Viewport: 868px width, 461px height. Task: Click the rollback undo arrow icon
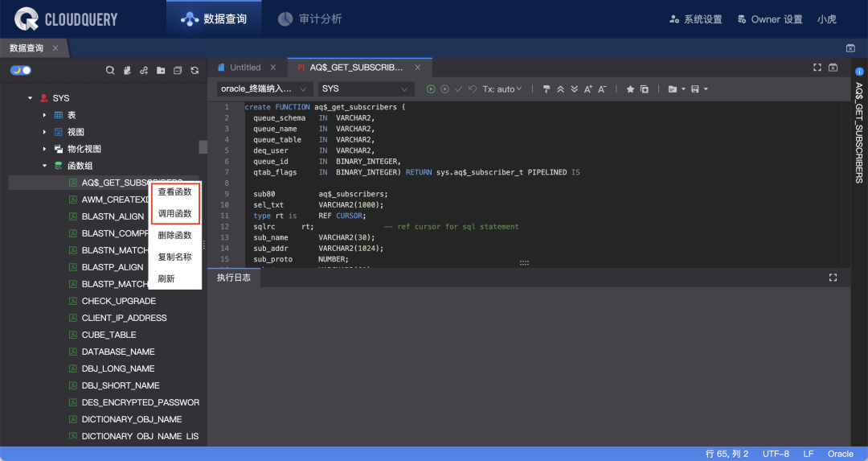click(x=473, y=89)
